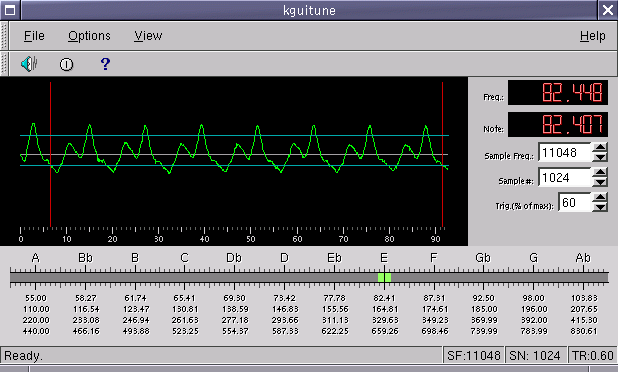Click the Sample Freq. input field
The image size is (618, 372).
point(564,152)
